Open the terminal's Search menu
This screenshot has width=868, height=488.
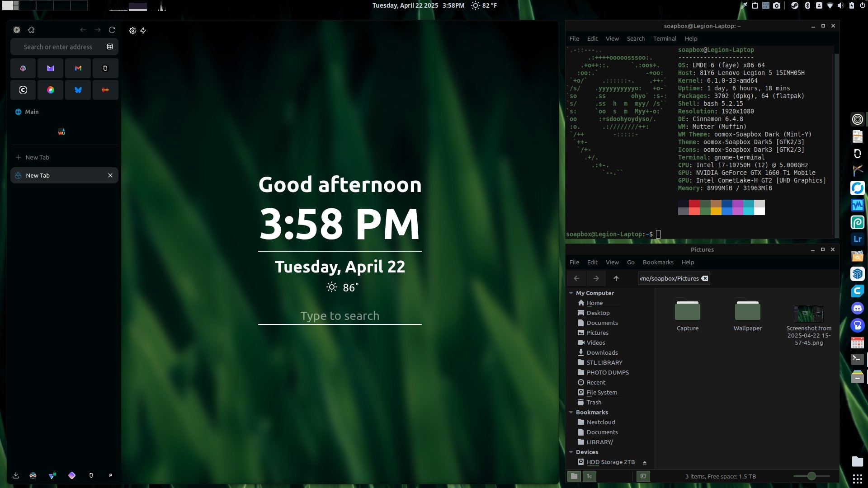[635, 38]
